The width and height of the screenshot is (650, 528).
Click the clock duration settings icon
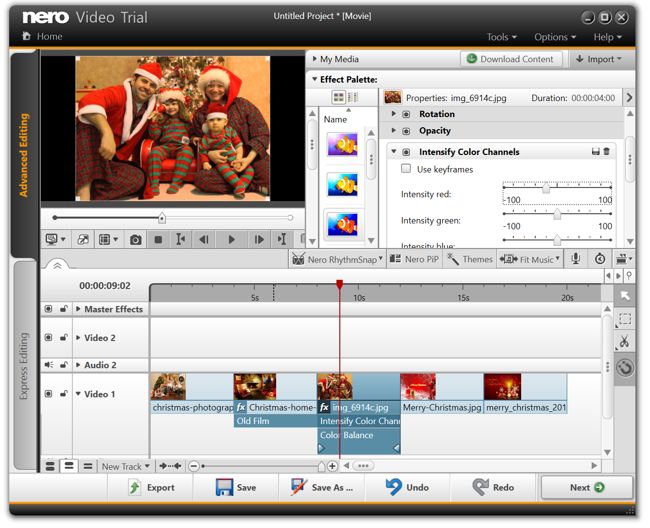coord(600,259)
